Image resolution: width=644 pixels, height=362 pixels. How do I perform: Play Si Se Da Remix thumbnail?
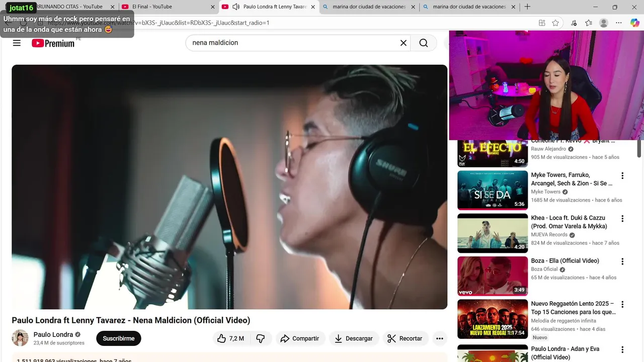click(x=493, y=190)
